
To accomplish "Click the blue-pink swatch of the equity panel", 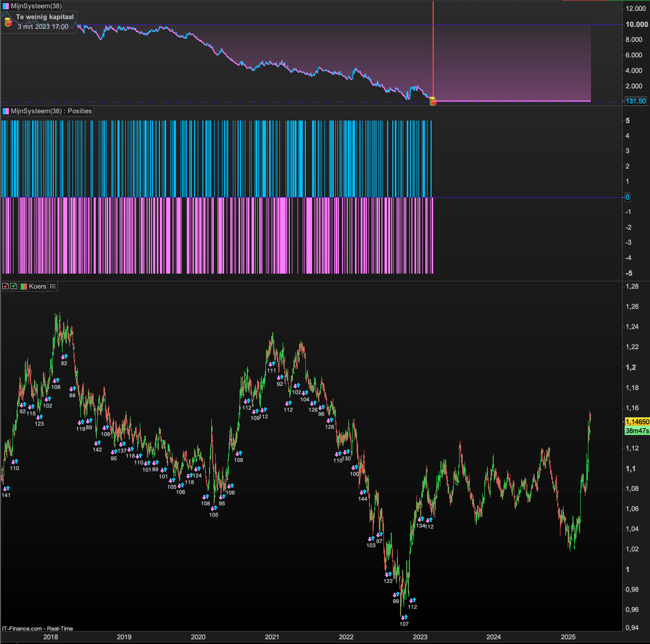I will coord(6,6).
